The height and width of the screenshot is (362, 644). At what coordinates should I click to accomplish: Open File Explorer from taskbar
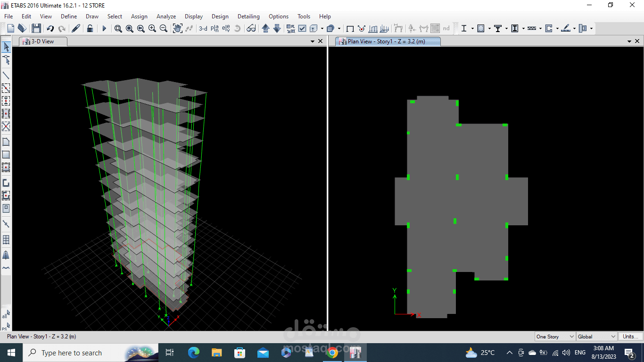(216, 353)
